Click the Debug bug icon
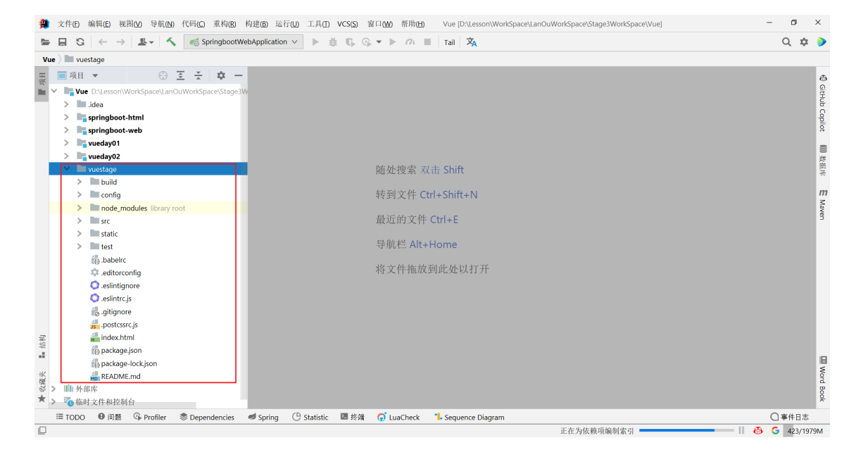 (333, 42)
